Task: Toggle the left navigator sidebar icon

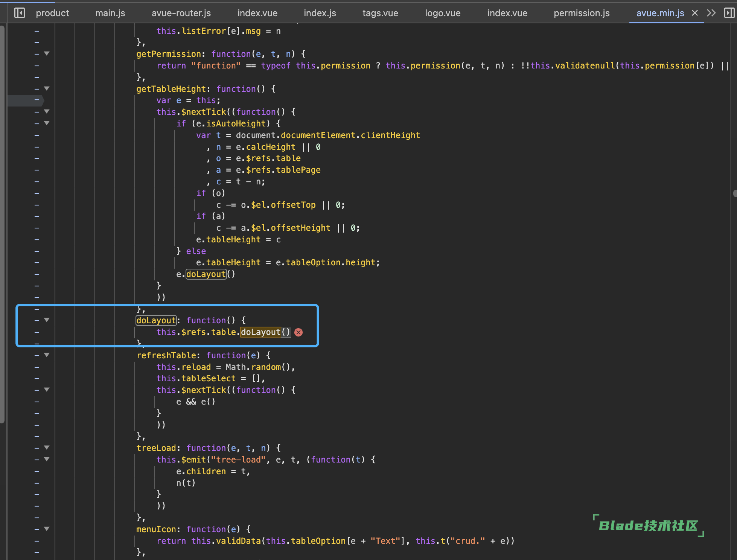Action: coord(19,13)
